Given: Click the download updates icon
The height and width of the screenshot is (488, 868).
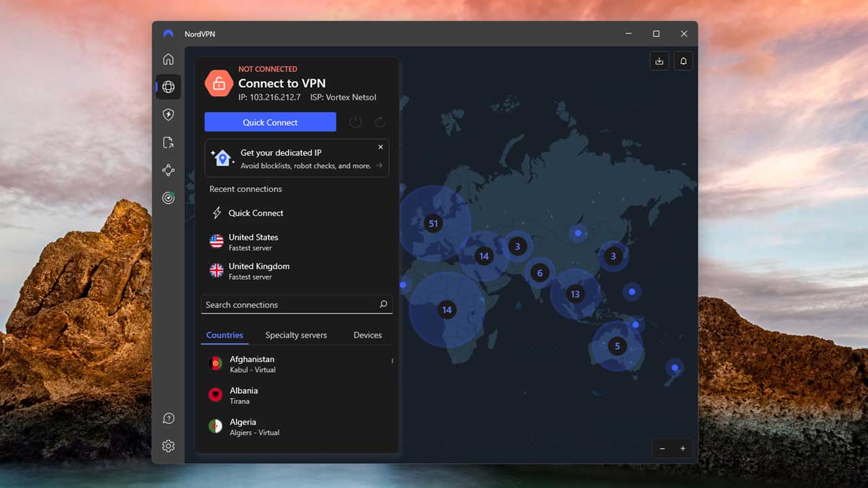Looking at the screenshot, I should 659,61.
